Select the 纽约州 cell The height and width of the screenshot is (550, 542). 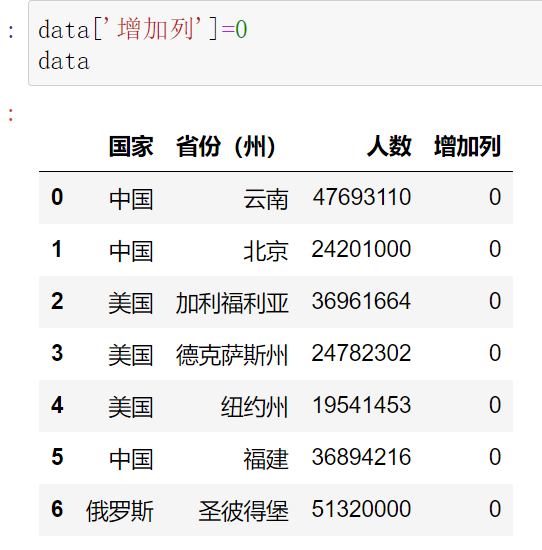point(254,407)
